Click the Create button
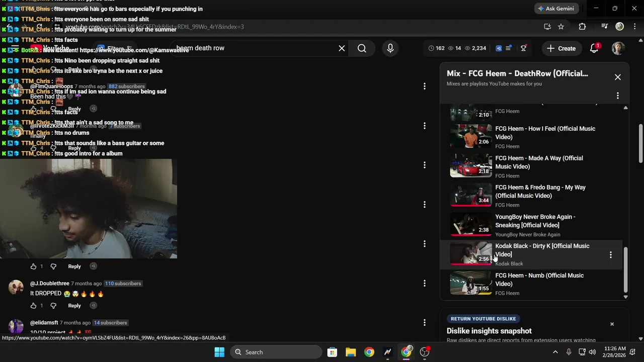 click(561, 48)
